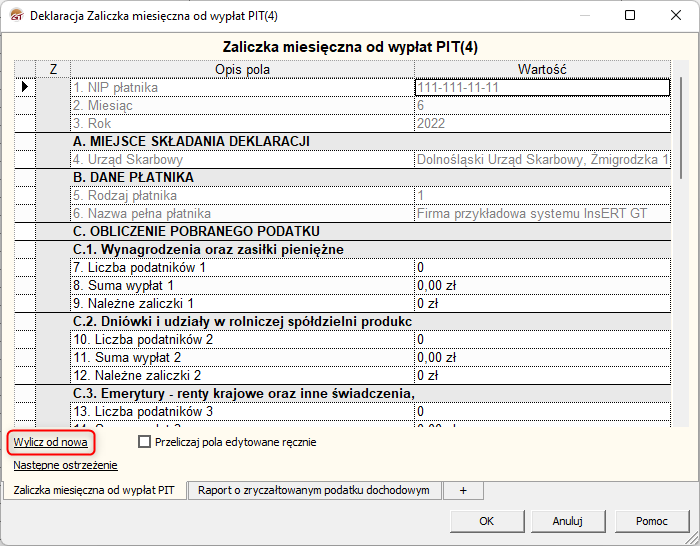Image resolution: width=700 pixels, height=546 pixels.
Task: Click 'C.3. Emerytury - renty krajowe' header
Action: (371, 393)
